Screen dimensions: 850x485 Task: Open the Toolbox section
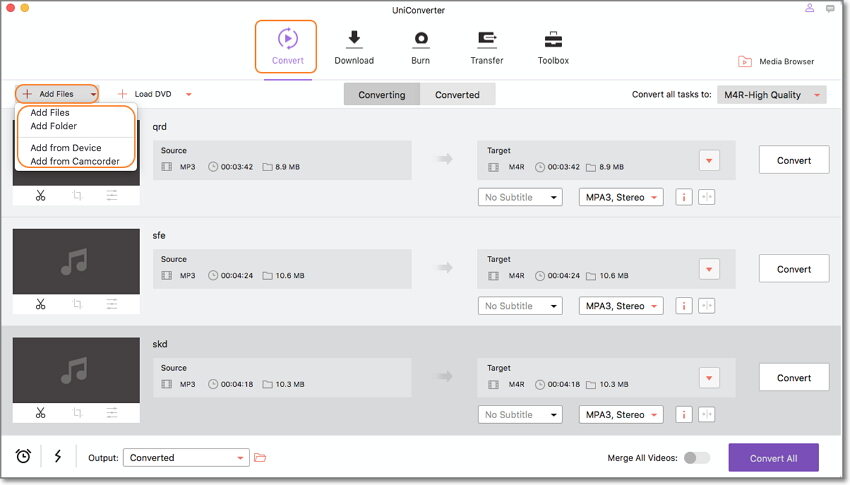coord(553,47)
